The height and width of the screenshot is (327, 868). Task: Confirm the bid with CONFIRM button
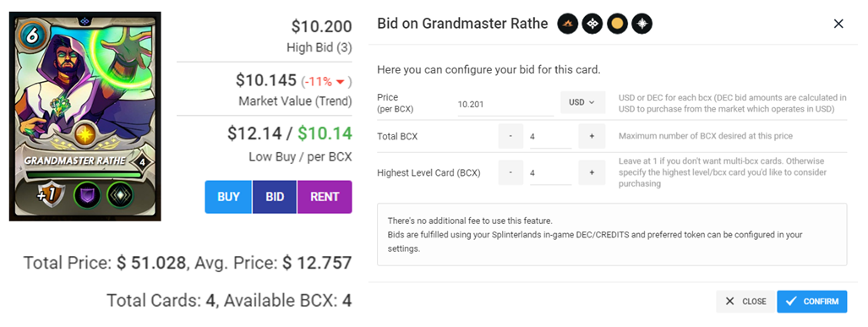click(811, 302)
